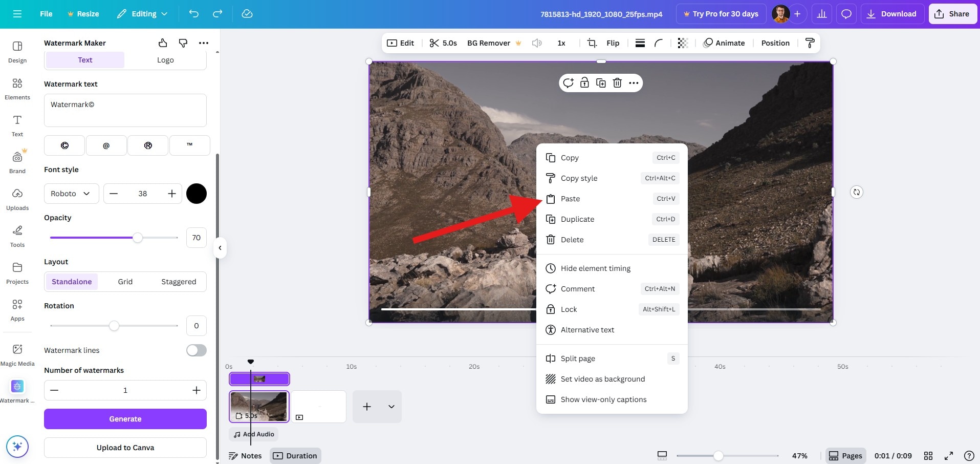Insert the trademark TM symbol

pos(189,145)
